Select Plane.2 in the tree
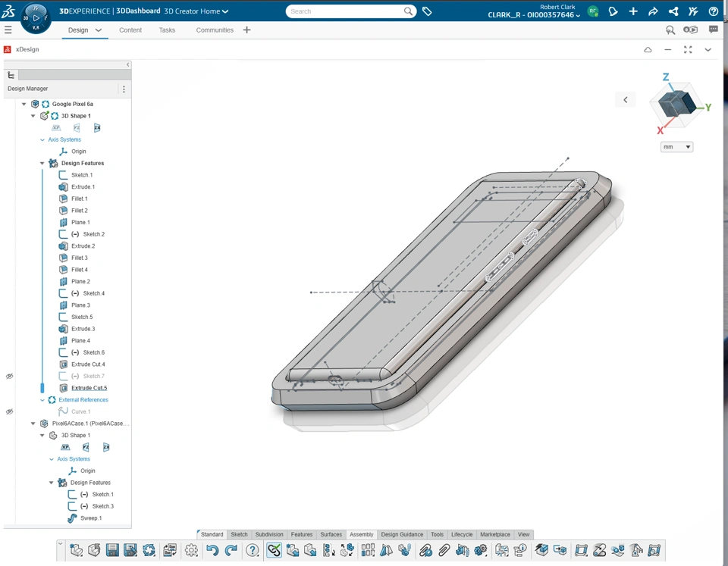Viewport: 728px width, 566px height. 81,282
